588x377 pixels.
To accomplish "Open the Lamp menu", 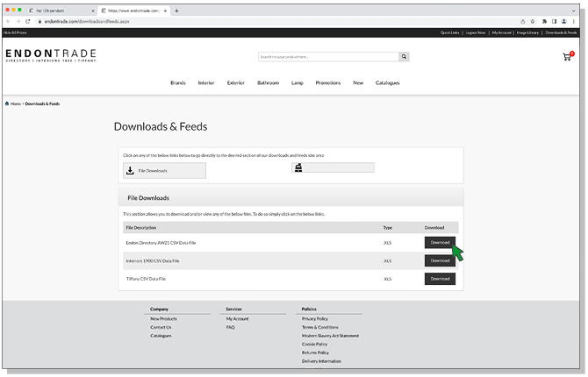I will tap(298, 82).
